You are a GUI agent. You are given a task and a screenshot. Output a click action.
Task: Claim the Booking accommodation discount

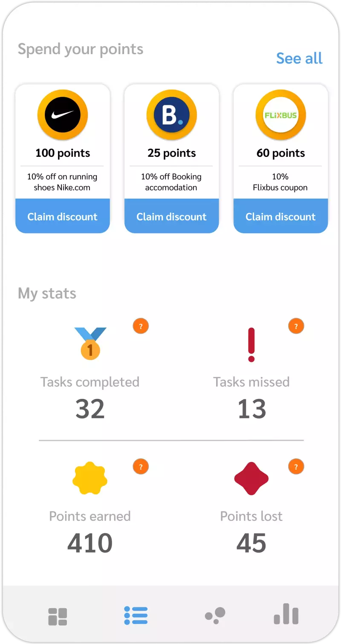coord(172,217)
